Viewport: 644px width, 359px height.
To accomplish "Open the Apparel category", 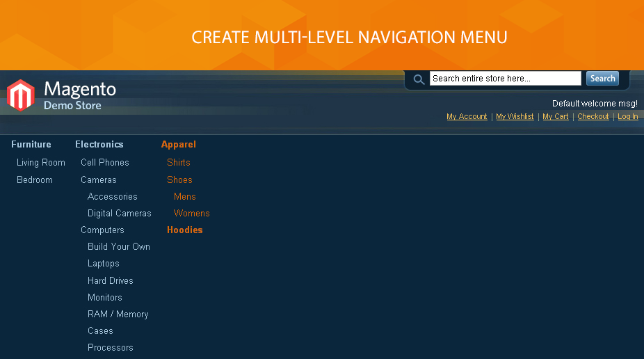I will coord(178,145).
